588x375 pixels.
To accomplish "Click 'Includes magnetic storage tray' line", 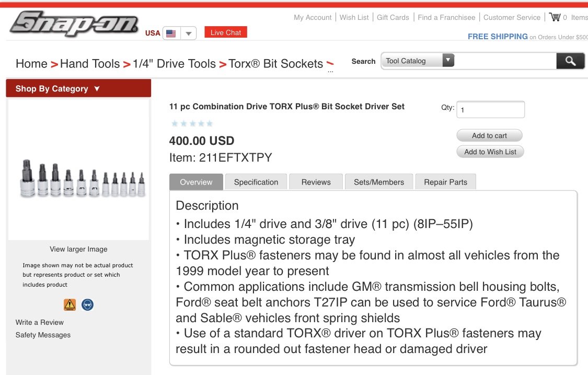I will click(266, 240).
